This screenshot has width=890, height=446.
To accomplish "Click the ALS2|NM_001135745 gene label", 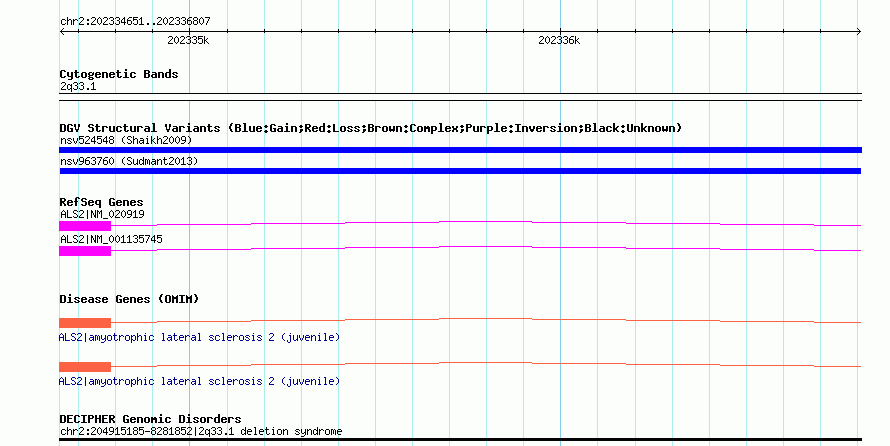I will coord(111,239).
